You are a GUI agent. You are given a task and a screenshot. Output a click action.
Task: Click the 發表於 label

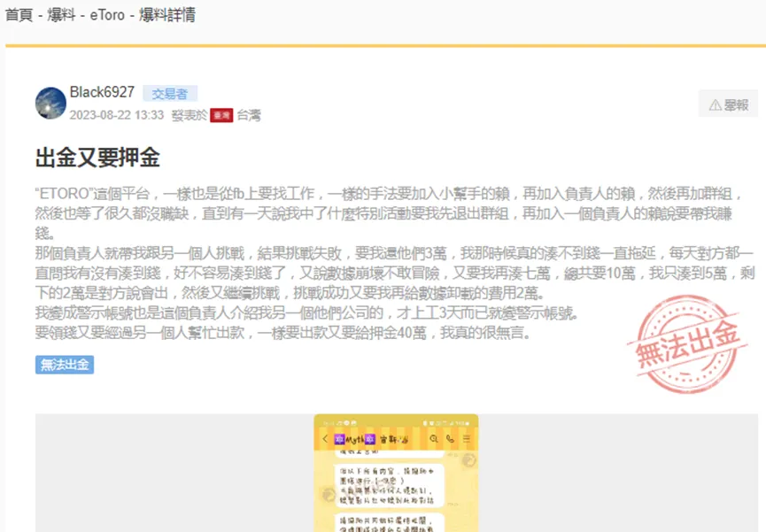[x=189, y=115]
